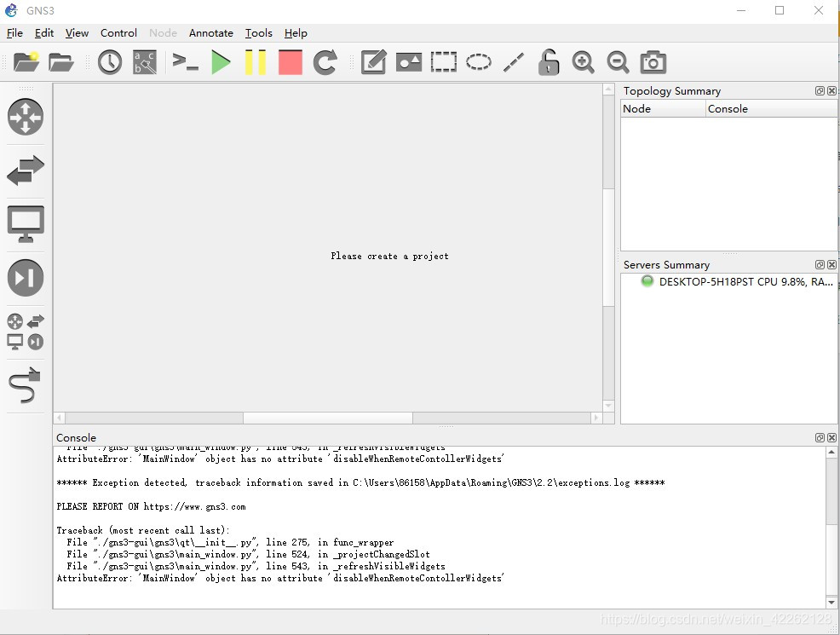Viewport: 840px width, 635px height.
Task: Click the Zoom in magnifier
Action: pos(583,62)
